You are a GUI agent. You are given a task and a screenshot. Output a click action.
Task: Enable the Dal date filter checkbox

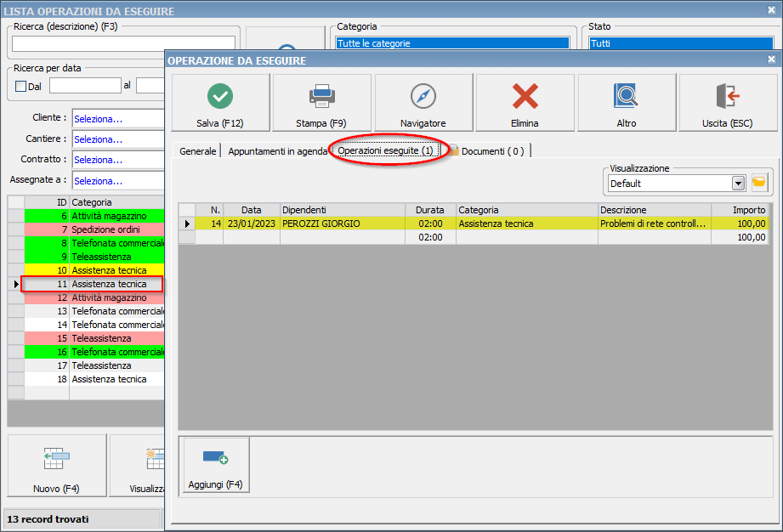pyautogui.click(x=21, y=86)
